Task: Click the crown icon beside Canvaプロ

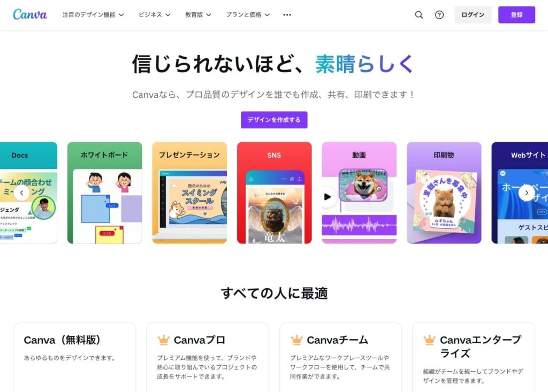Action: (x=163, y=340)
